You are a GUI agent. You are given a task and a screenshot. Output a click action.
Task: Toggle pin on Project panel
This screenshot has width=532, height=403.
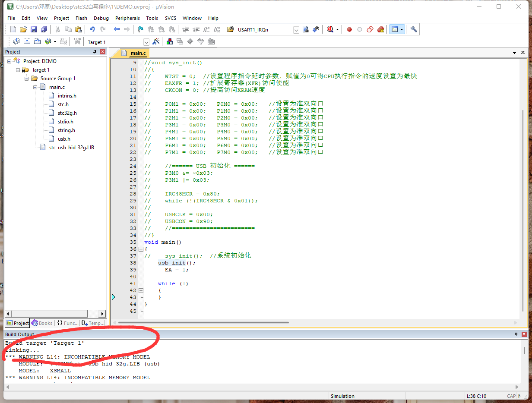pyautogui.click(x=95, y=52)
